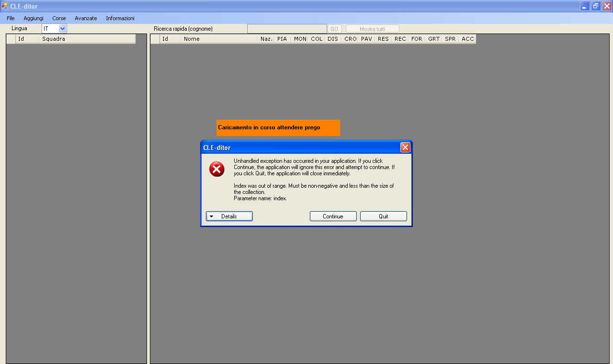Expand the Details section of error dialog

(x=229, y=216)
